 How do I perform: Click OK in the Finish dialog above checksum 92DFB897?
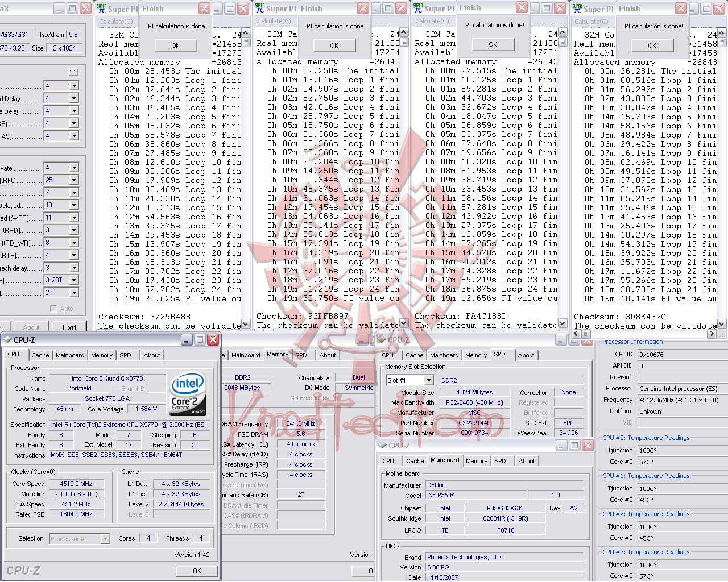pyautogui.click(x=334, y=45)
